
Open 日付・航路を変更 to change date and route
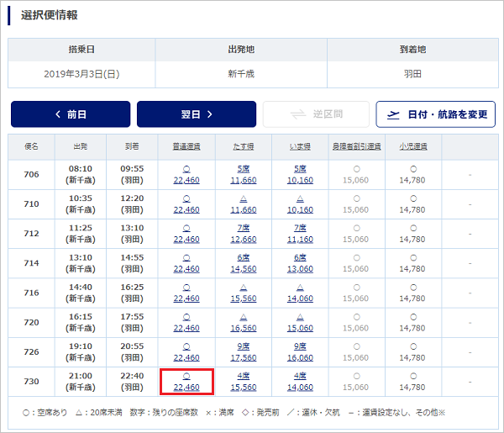[x=435, y=114]
